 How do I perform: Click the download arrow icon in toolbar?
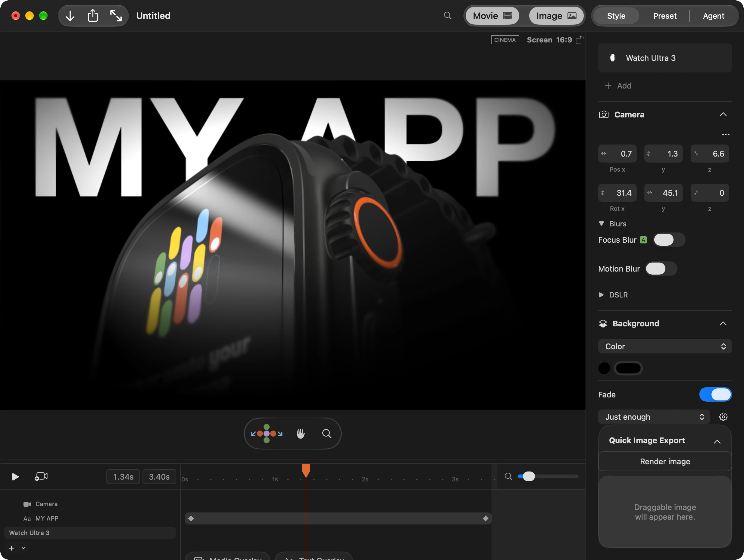tap(70, 16)
